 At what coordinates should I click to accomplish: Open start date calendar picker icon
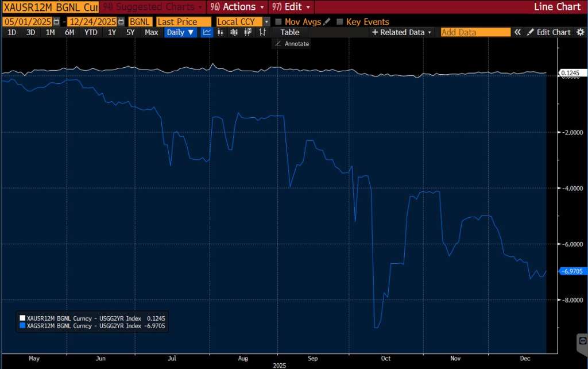[56, 22]
